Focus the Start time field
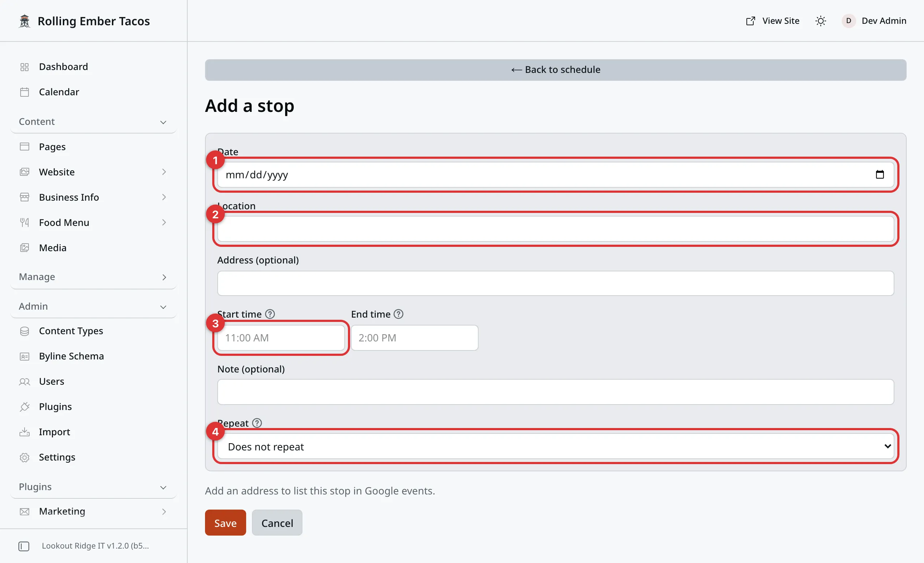Screen dimensions: 924x563 [281, 338]
